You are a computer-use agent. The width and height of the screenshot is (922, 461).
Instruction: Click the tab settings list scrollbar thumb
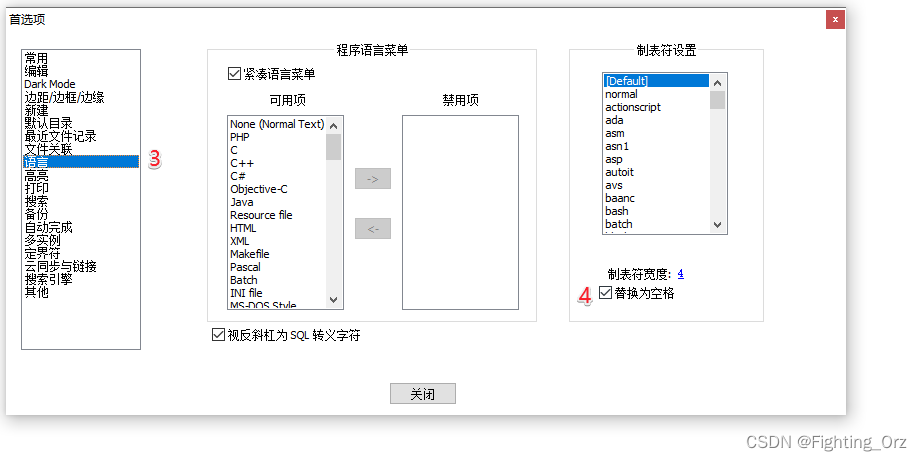717,99
